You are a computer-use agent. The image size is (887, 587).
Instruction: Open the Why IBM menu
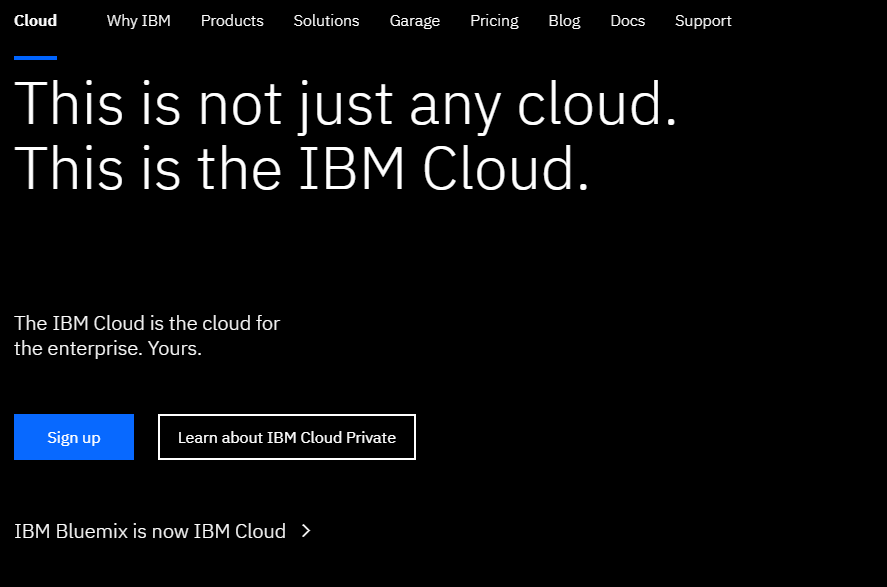[x=139, y=21]
